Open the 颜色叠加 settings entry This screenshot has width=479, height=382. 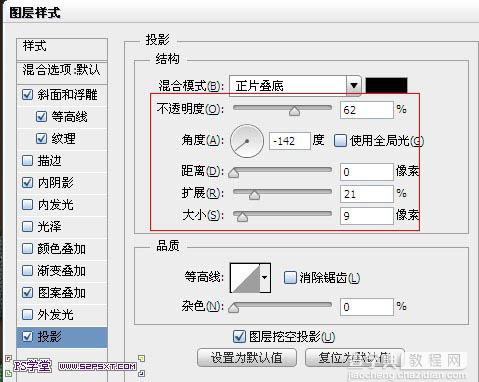(62, 249)
